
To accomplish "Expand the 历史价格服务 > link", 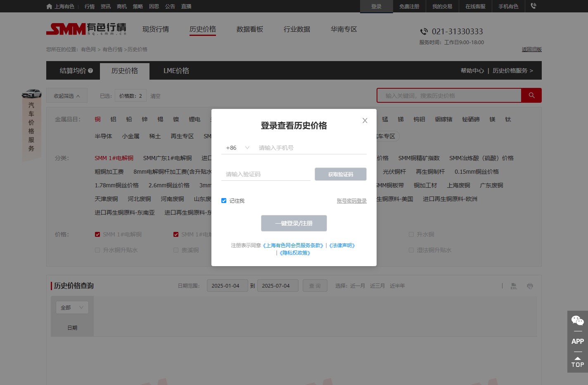I will pos(513,71).
